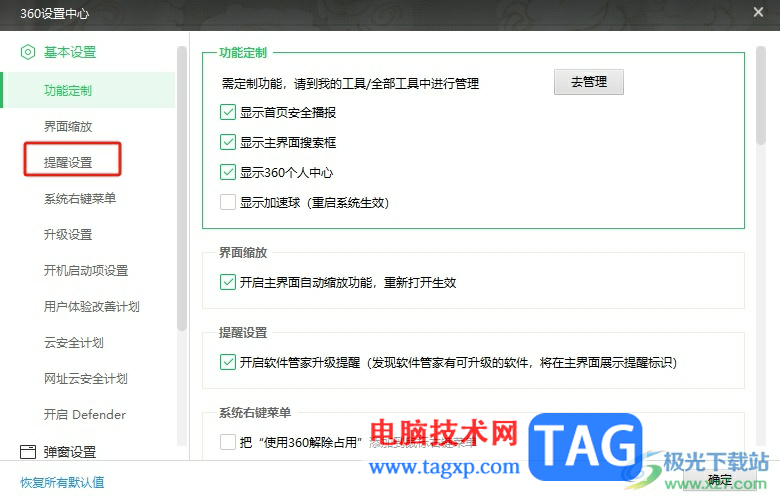Click the 确定 button

[720, 481]
